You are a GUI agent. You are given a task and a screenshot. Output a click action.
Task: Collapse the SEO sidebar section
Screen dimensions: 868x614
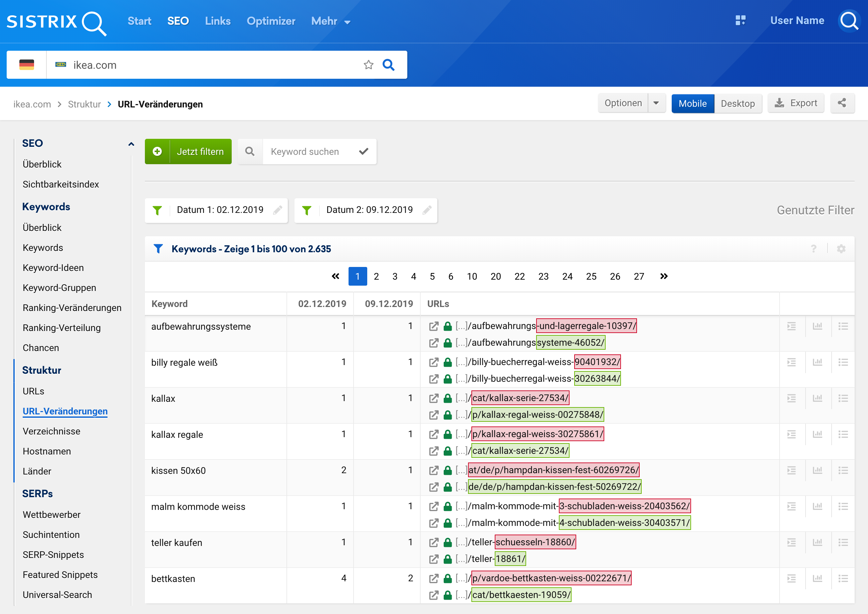click(x=131, y=144)
